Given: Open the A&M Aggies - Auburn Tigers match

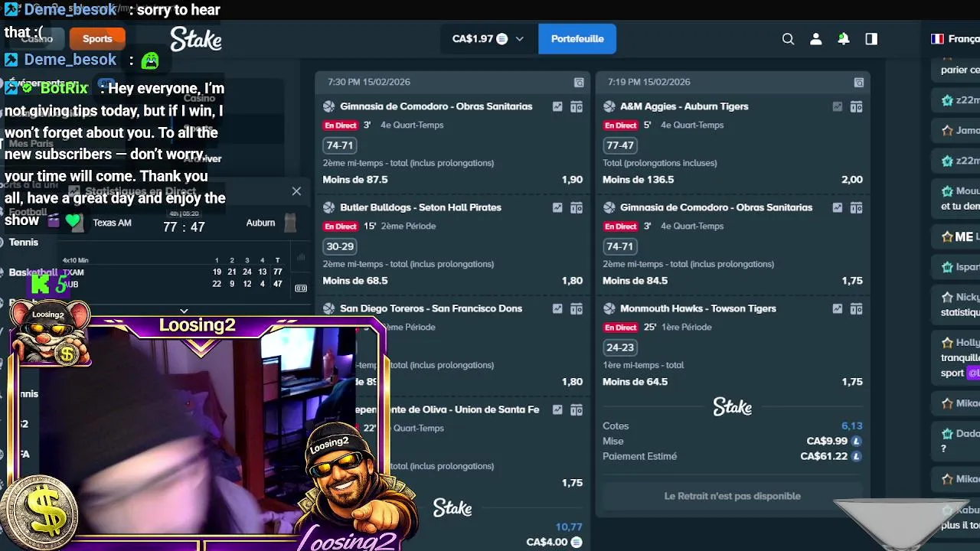Looking at the screenshot, I should pyautogui.click(x=684, y=106).
